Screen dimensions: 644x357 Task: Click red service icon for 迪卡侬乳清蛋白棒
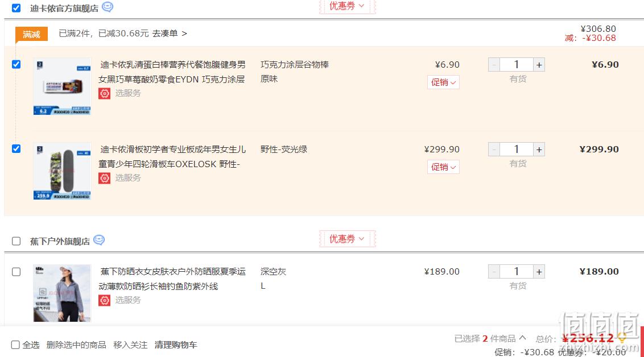click(104, 94)
